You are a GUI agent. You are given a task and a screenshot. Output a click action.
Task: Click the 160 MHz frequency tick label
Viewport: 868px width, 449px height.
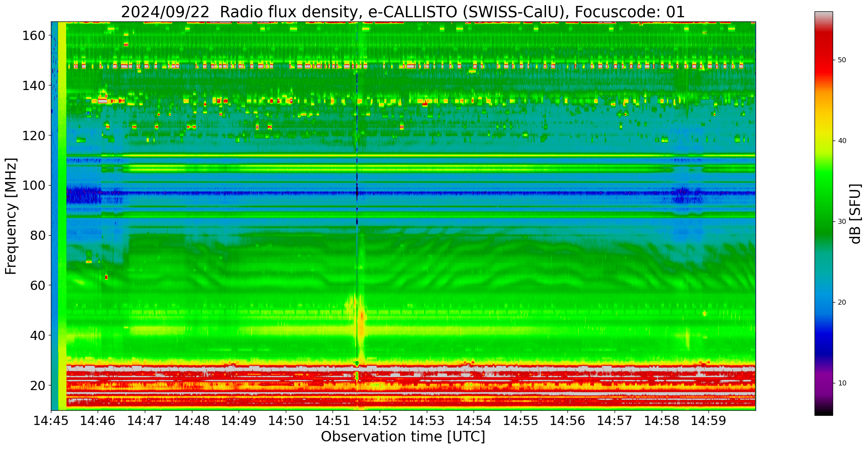(35, 36)
